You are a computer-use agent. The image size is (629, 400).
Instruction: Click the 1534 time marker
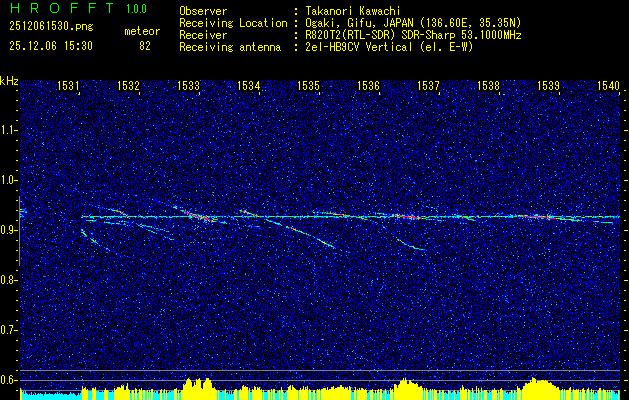point(248,85)
